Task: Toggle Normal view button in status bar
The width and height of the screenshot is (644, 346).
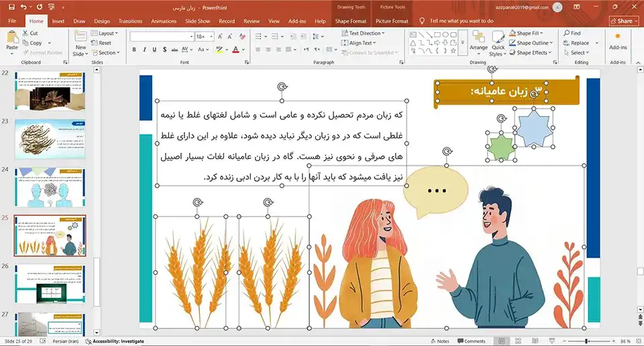Action: [x=502, y=341]
